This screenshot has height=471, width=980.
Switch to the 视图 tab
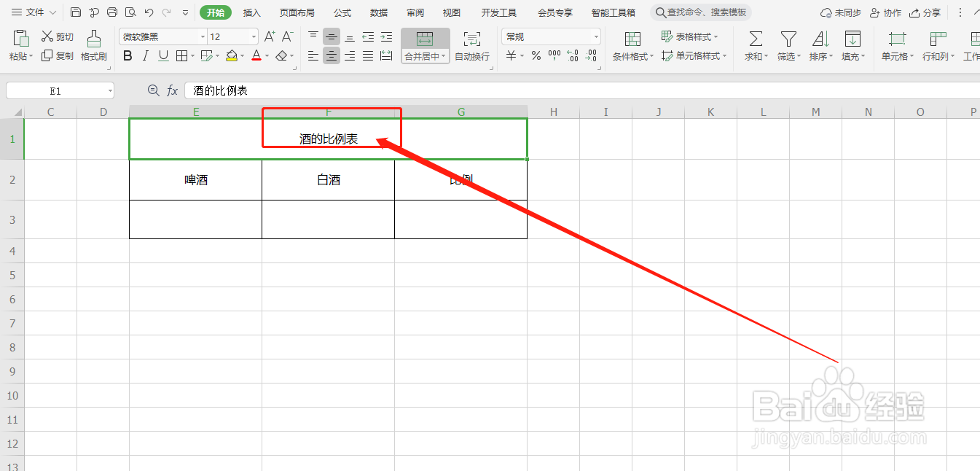pos(452,12)
